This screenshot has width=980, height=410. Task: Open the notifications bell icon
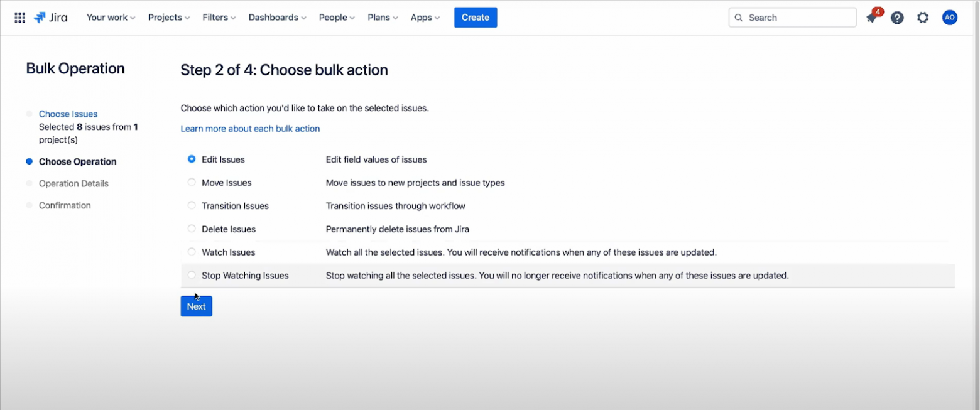click(x=872, y=18)
